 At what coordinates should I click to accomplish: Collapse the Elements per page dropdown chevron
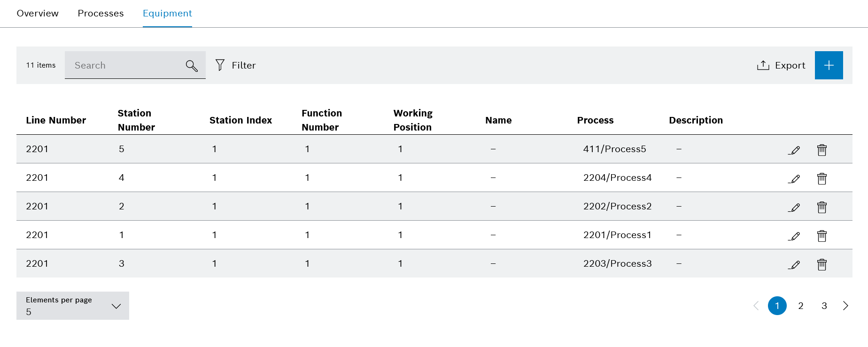pos(116,306)
